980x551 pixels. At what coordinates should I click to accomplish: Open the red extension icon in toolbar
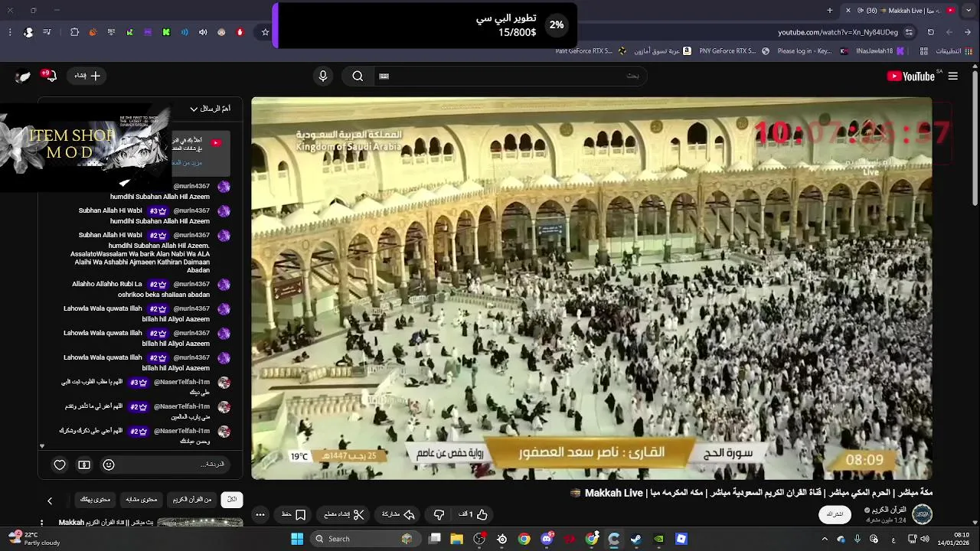click(x=240, y=32)
